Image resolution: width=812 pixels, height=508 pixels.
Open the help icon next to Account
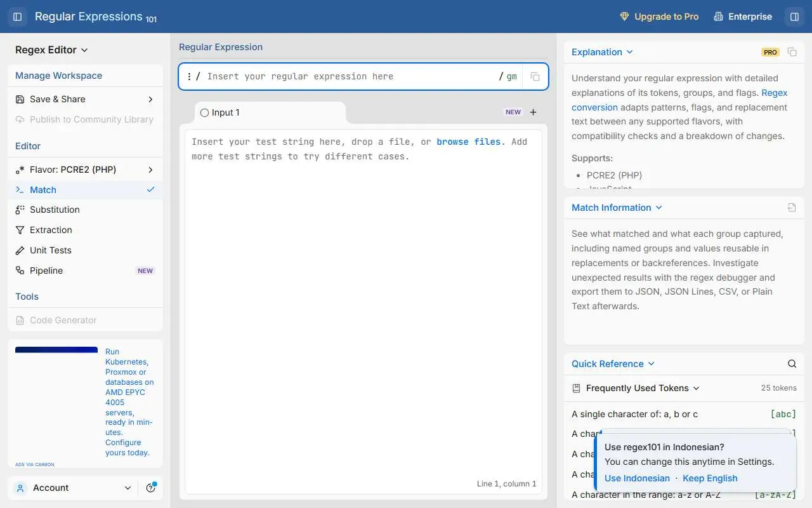(151, 488)
